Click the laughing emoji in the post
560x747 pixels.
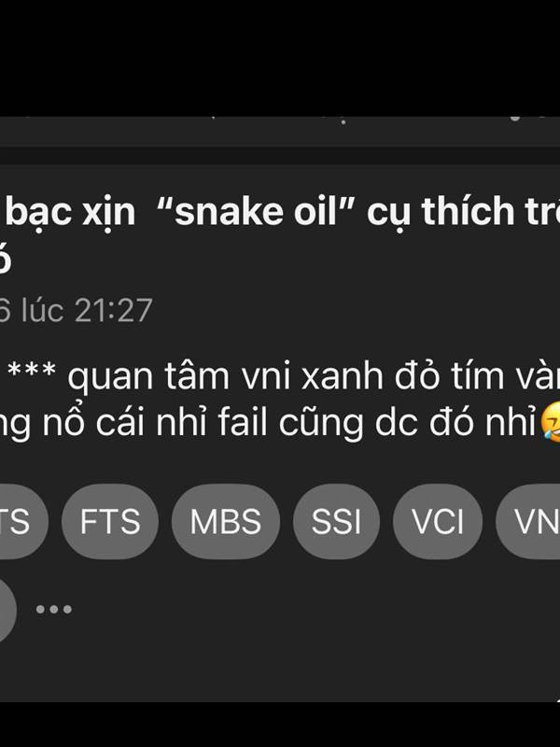point(551,422)
